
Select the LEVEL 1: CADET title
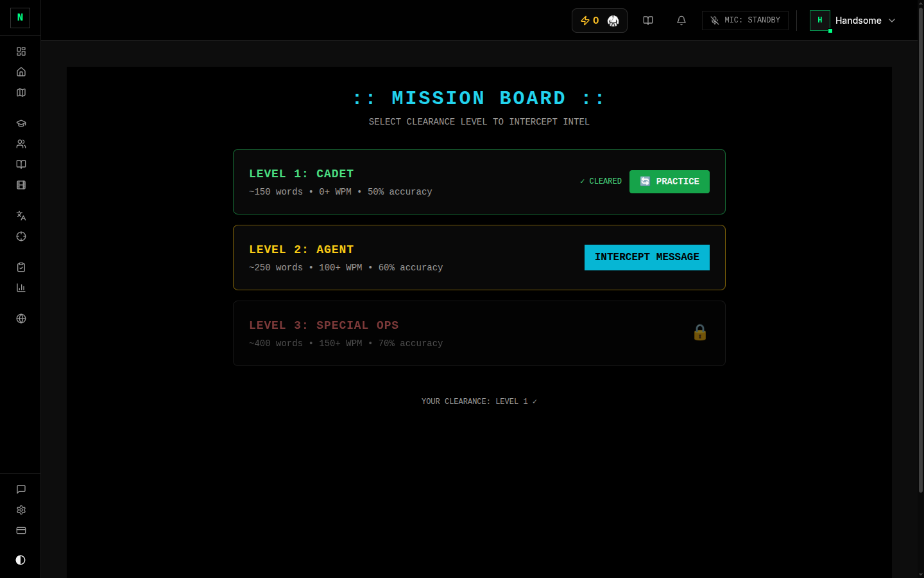(302, 174)
